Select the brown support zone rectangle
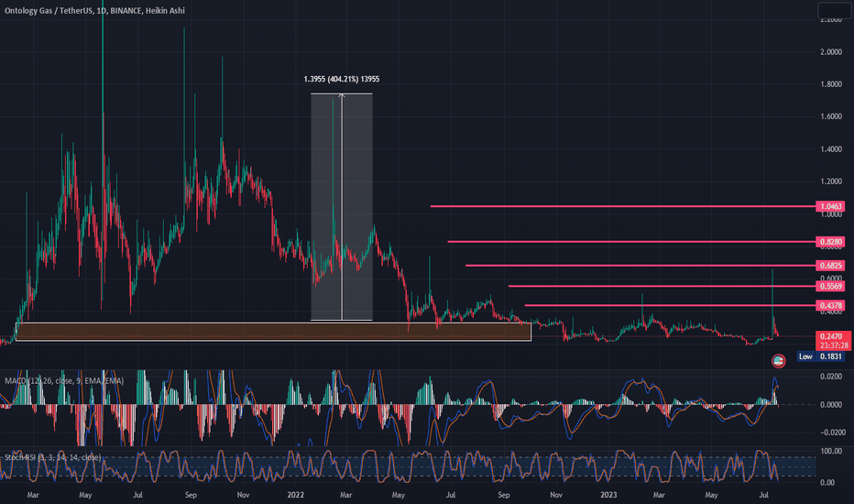This screenshot has width=854, height=504. [273, 332]
